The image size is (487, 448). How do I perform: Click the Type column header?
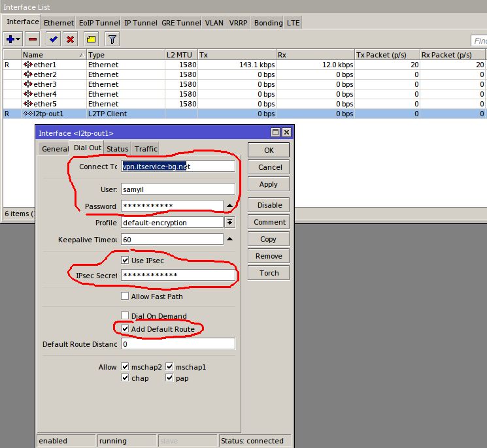click(x=126, y=55)
